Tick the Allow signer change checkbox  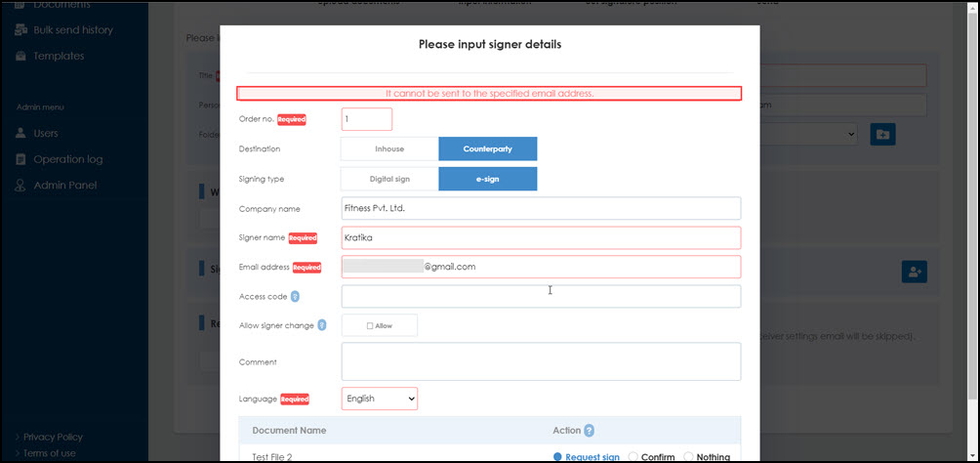370,326
